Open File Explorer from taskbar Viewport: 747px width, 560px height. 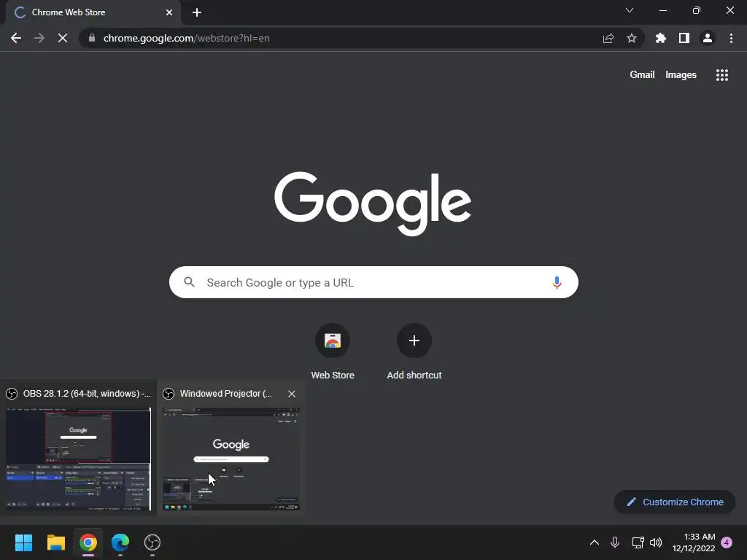pos(55,542)
